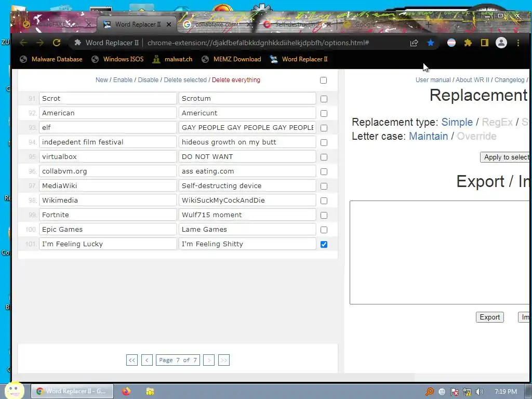The image size is (532, 399).
Task: Open the Extensions puzzle piece icon
Action: [x=468, y=43]
